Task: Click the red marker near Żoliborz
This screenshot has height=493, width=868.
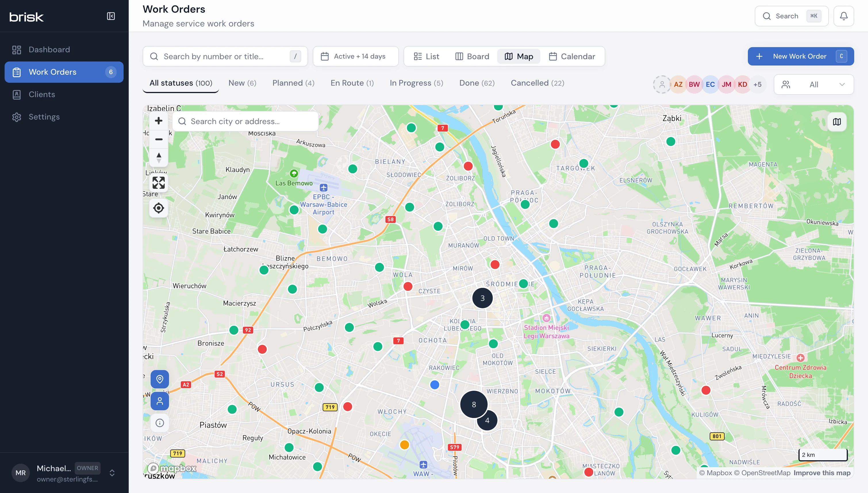Action: pos(468,166)
